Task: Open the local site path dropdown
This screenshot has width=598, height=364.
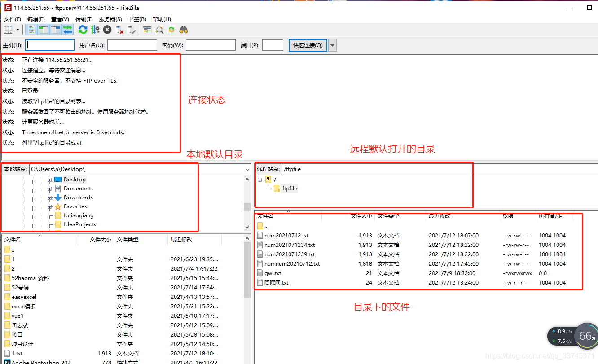Action: [247, 169]
